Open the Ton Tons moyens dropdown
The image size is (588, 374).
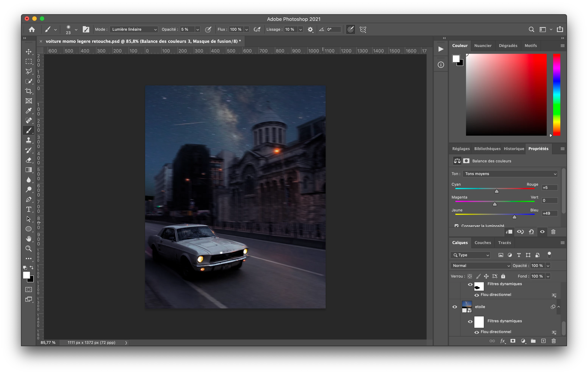510,174
